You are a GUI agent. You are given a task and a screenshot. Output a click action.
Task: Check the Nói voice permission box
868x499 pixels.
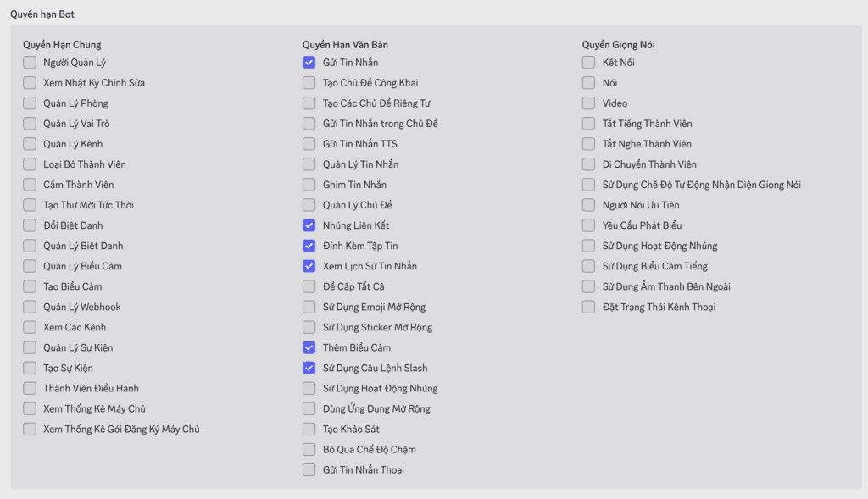(x=589, y=83)
